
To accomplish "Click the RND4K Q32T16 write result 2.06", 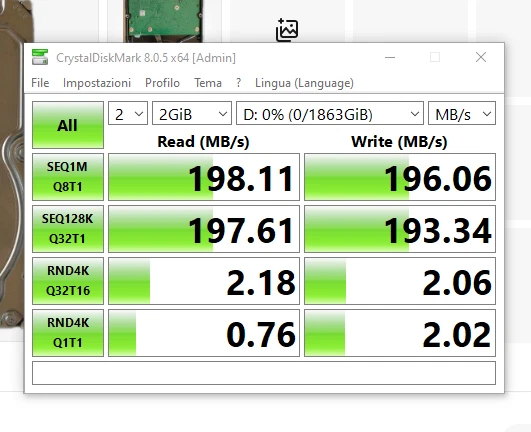I will coord(400,281).
